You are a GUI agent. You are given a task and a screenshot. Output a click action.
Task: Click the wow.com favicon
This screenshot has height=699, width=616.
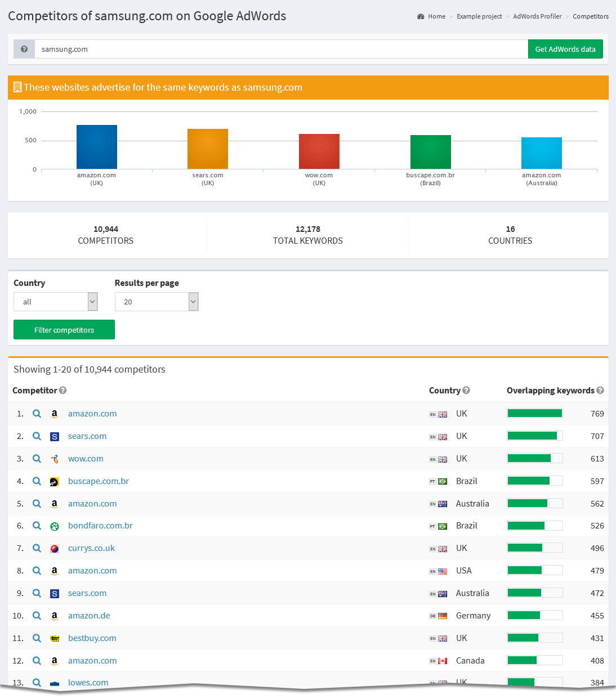[x=54, y=458]
